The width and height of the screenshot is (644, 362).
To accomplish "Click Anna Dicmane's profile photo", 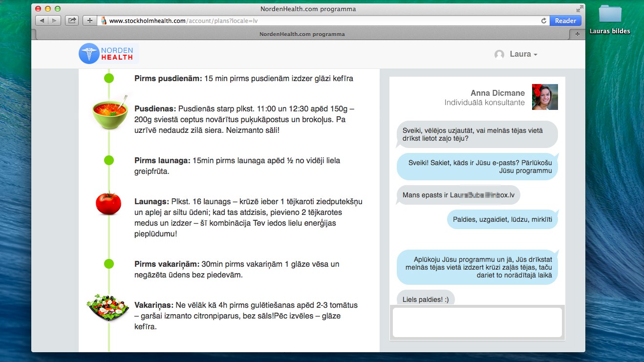I will coord(545,97).
